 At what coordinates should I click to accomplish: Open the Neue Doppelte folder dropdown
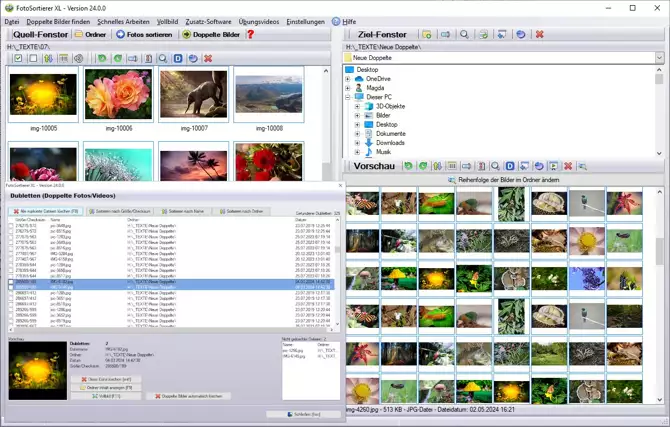click(x=658, y=58)
